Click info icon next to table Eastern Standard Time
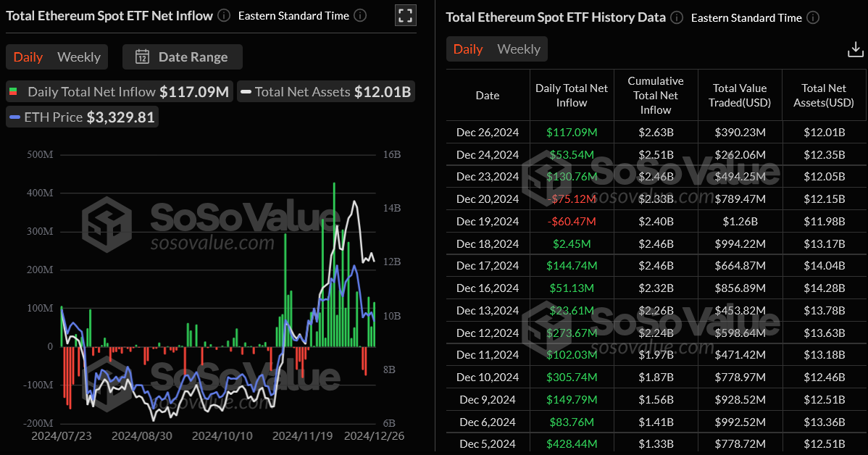Image resolution: width=868 pixels, height=455 pixels. tap(813, 17)
